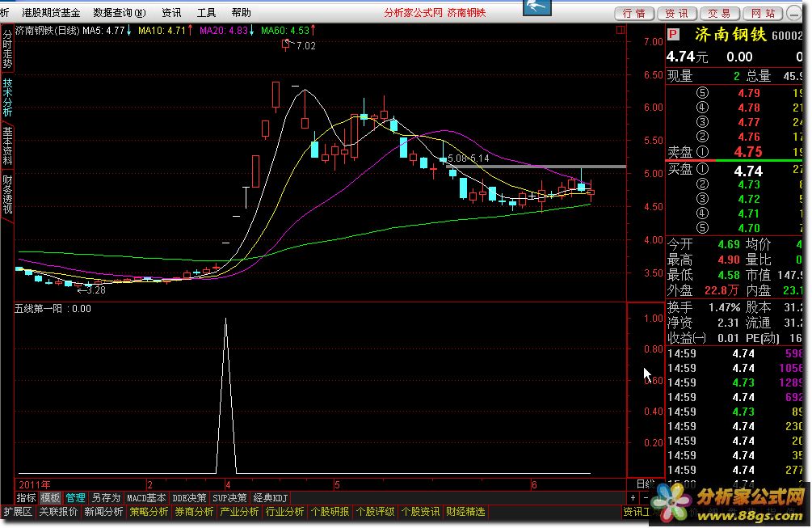The height and width of the screenshot is (528, 812).
Task: Switch to 基本资料 side tab
Action: [x=7, y=146]
